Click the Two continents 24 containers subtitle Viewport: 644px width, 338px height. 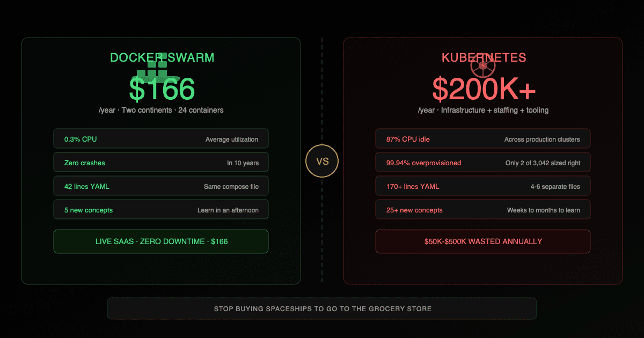(161, 110)
